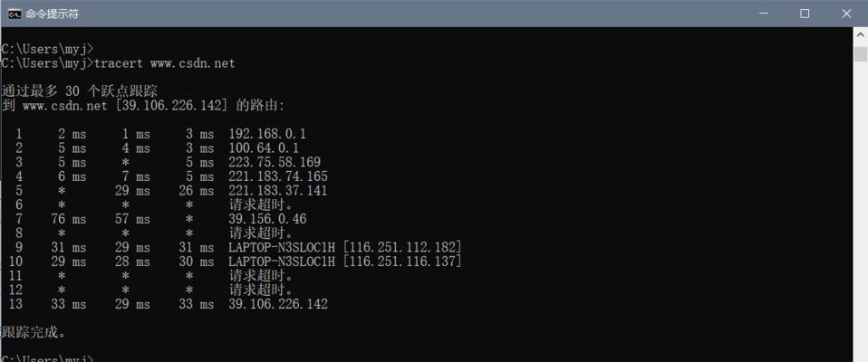The width and height of the screenshot is (868, 362).
Task: Click the address 221.183.74.165
Action: click(278, 176)
